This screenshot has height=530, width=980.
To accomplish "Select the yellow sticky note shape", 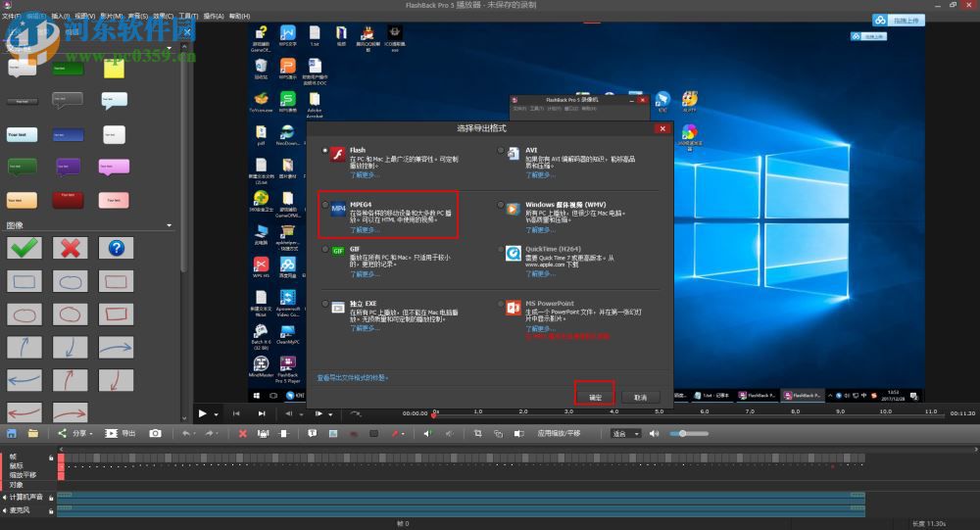I will [x=115, y=69].
